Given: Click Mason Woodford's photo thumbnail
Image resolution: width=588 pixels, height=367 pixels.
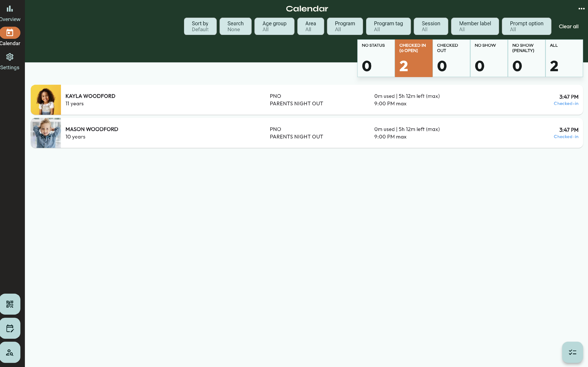Looking at the screenshot, I should 46,133.
